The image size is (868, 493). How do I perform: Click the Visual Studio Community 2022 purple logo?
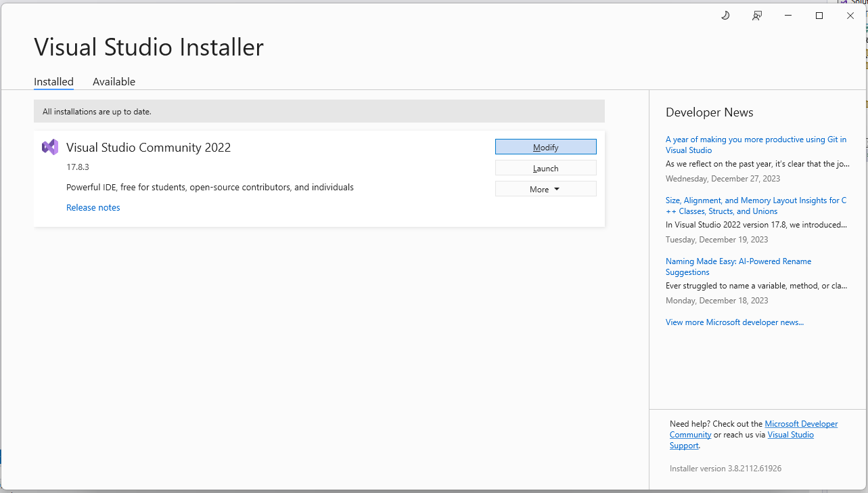click(x=49, y=146)
